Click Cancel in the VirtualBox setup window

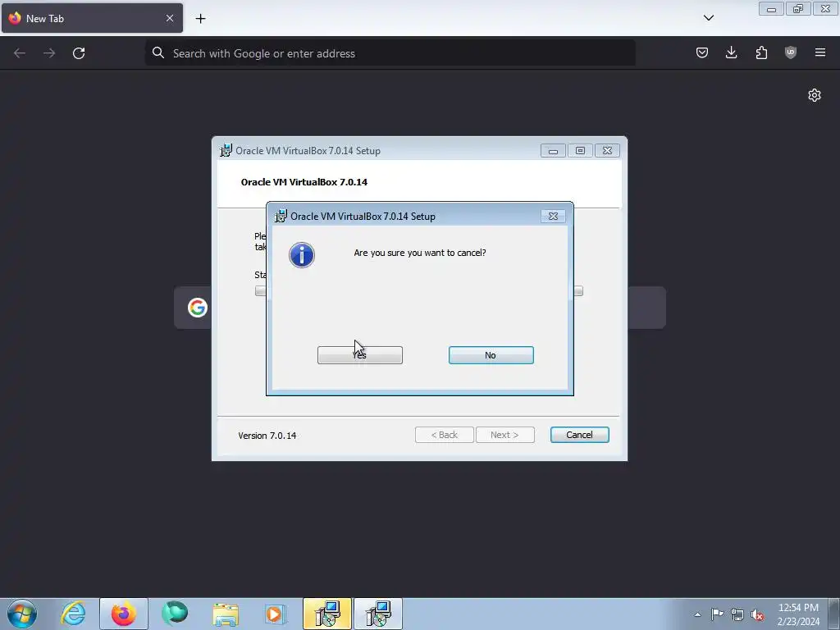tap(579, 435)
